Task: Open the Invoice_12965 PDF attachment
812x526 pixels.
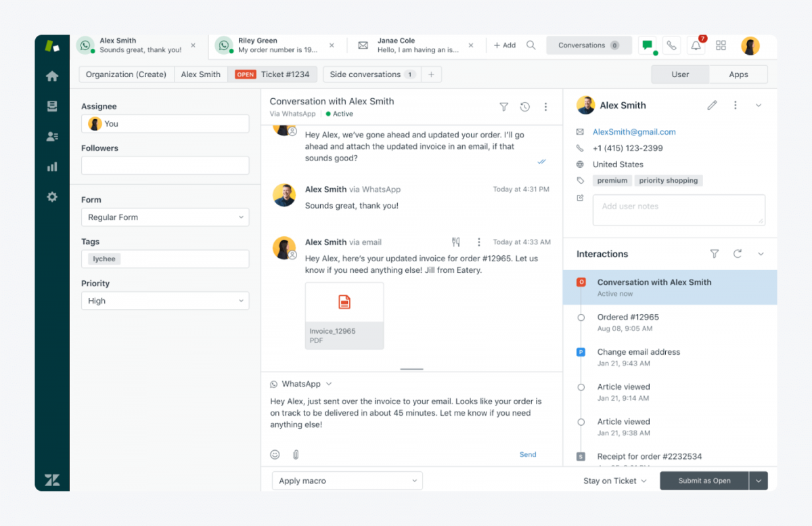Action: click(x=344, y=315)
